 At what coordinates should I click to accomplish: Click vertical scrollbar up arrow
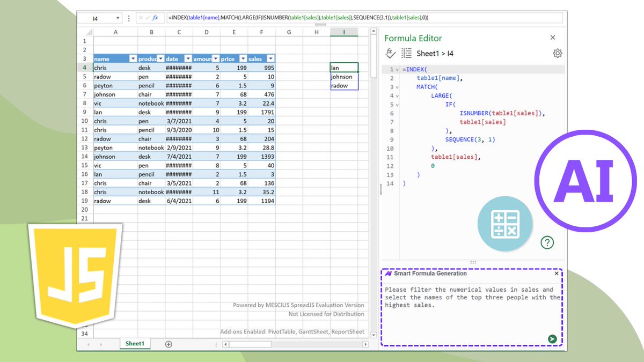click(x=374, y=32)
